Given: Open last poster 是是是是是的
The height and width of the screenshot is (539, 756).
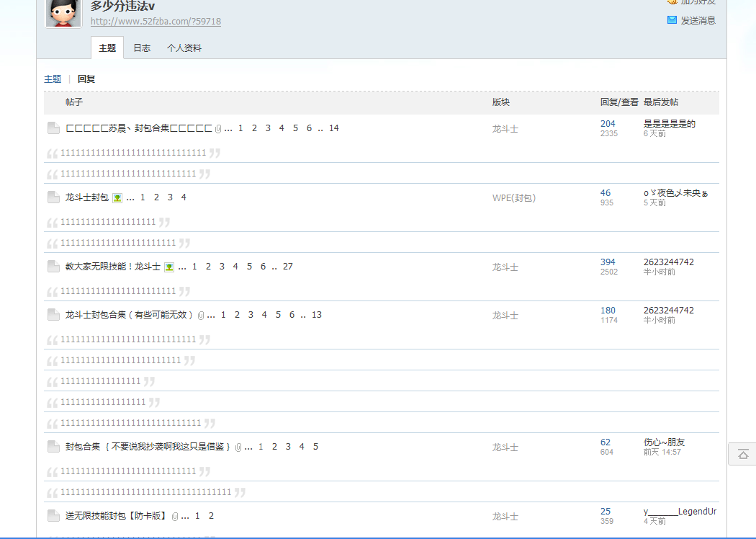Looking at the screenshot, I should tap(670, 123).
